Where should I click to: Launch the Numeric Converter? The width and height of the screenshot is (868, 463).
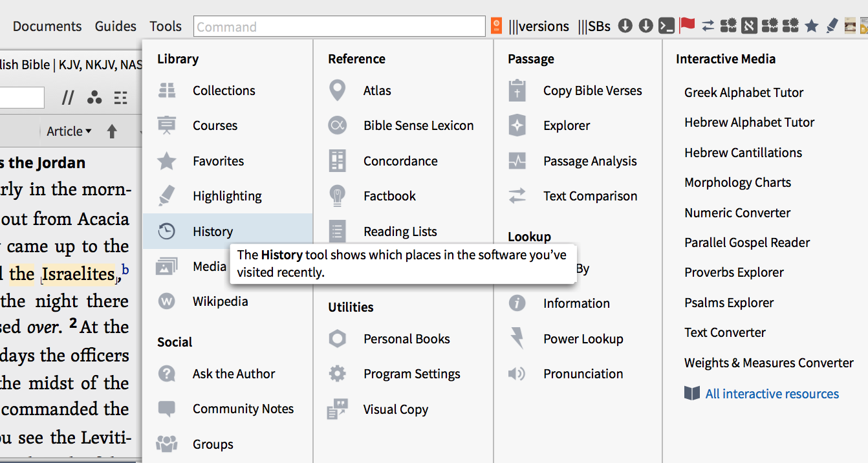point(737,213)
